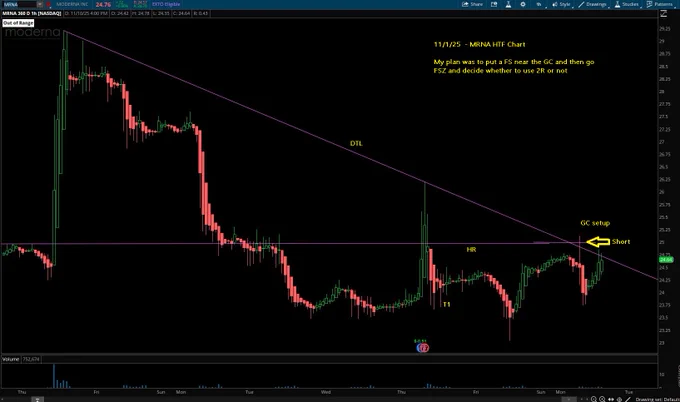Click the zoom out magnifier icon
Screen dimensions: 680x402
coord(602,399)
